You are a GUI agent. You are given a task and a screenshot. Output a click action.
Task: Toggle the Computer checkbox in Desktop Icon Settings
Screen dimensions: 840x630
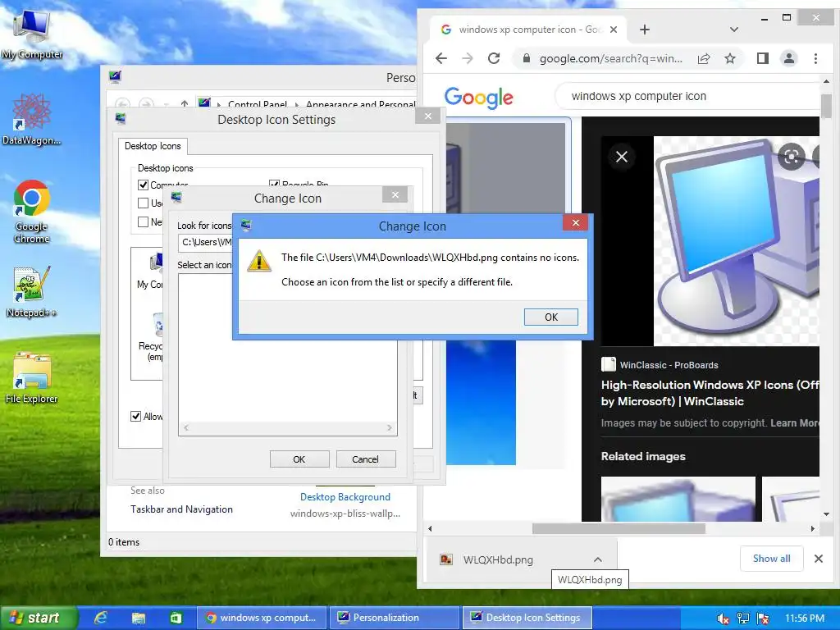click(x=143, y=185)
